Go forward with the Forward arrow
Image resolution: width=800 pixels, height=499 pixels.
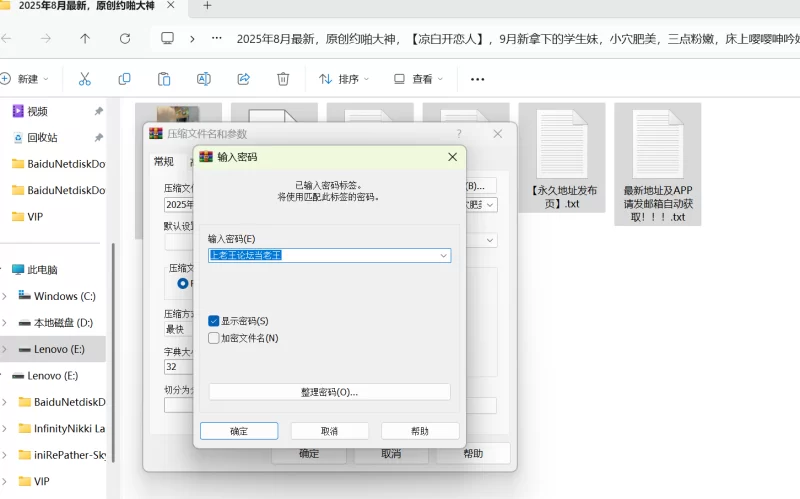click(46, 38)
